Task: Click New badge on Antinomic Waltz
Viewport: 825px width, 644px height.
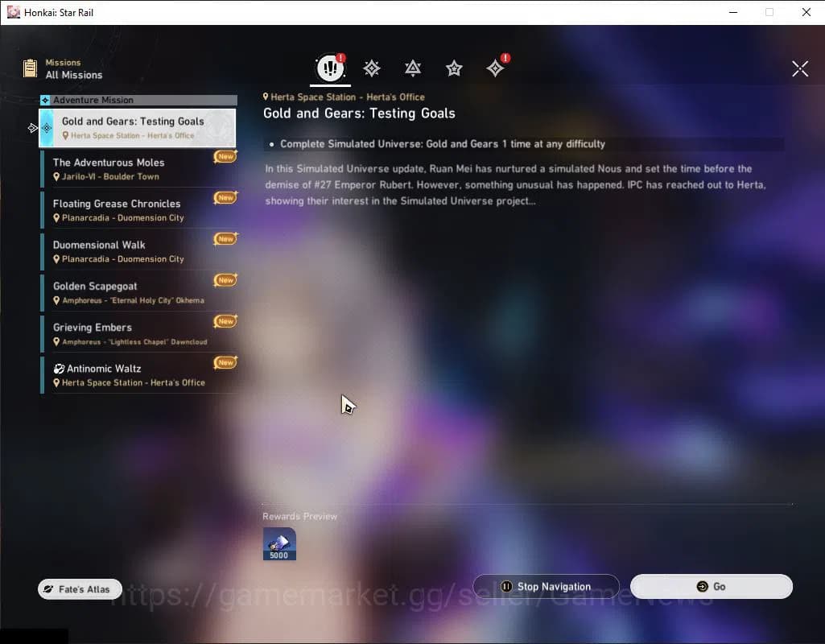Action: click(225, 362)
